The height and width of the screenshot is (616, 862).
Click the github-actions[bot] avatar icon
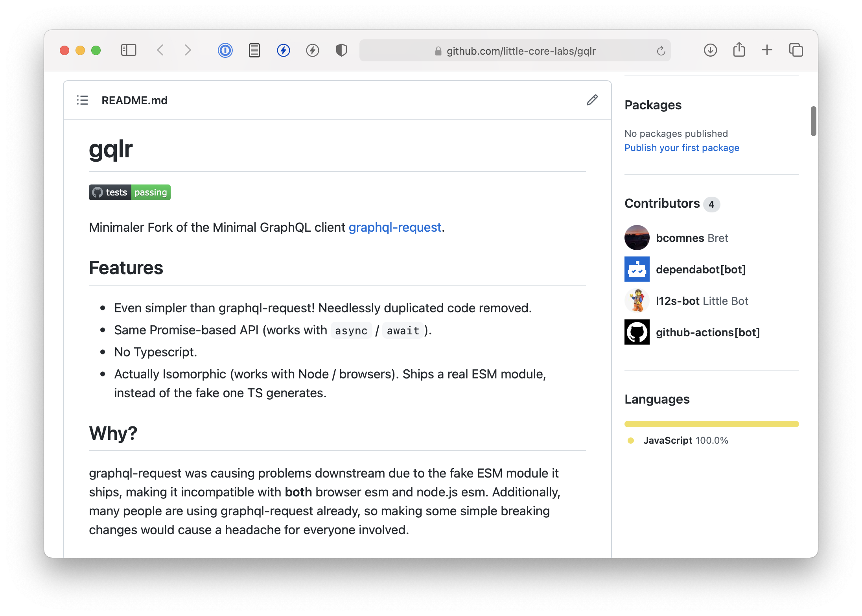[637, 332]
